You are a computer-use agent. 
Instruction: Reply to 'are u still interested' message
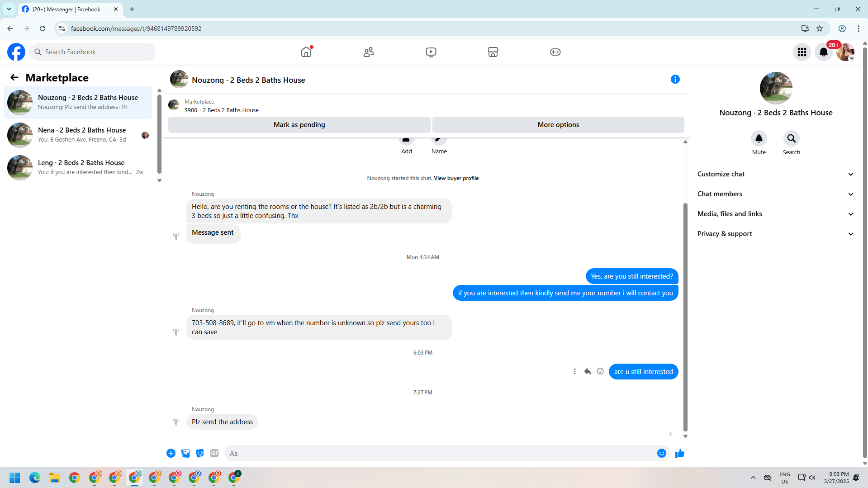click(588, 371)
